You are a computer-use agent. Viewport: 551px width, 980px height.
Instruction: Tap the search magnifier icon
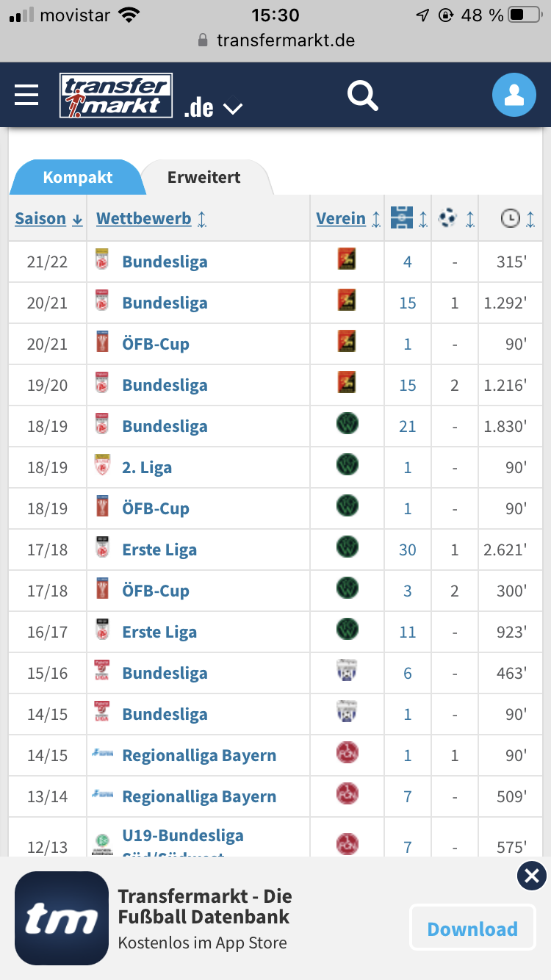pos(363,96)
